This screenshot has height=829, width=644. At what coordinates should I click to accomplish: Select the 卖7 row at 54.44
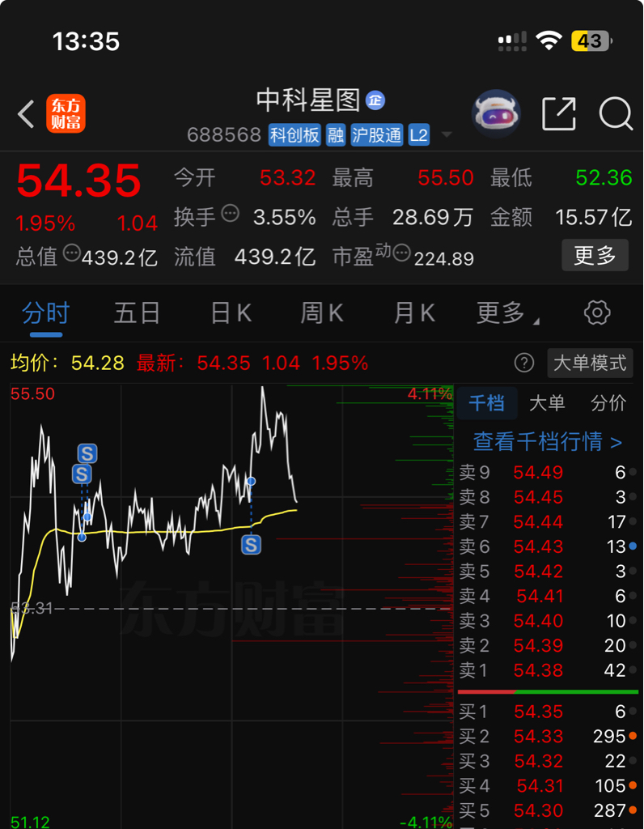coord(548,522)
